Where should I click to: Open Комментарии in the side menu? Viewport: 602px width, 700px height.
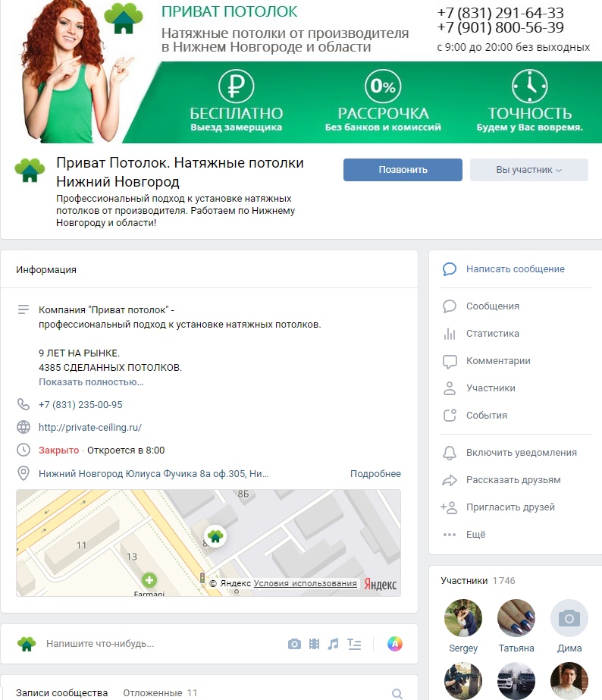pyautogui.click(x=498, y=361)
